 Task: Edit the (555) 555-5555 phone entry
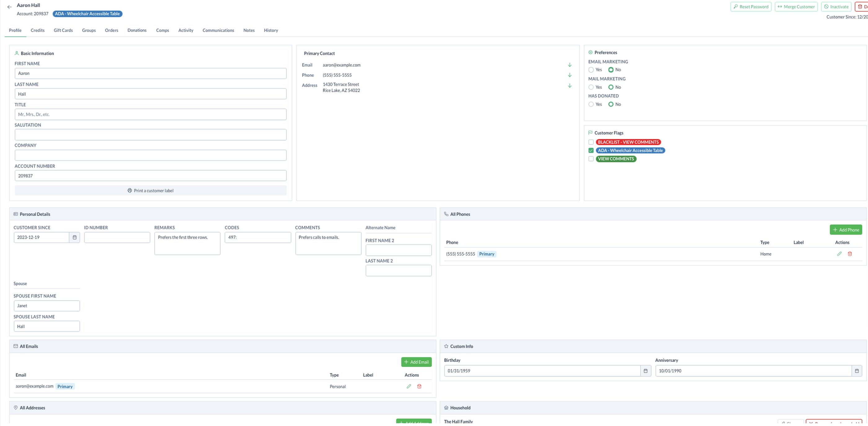click(839, 254)
